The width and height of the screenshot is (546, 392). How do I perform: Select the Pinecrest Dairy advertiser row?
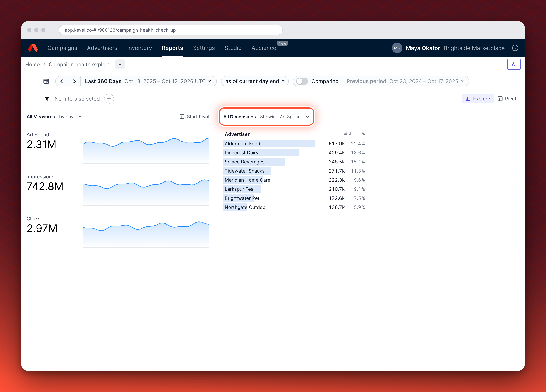[x=295, y=153]
